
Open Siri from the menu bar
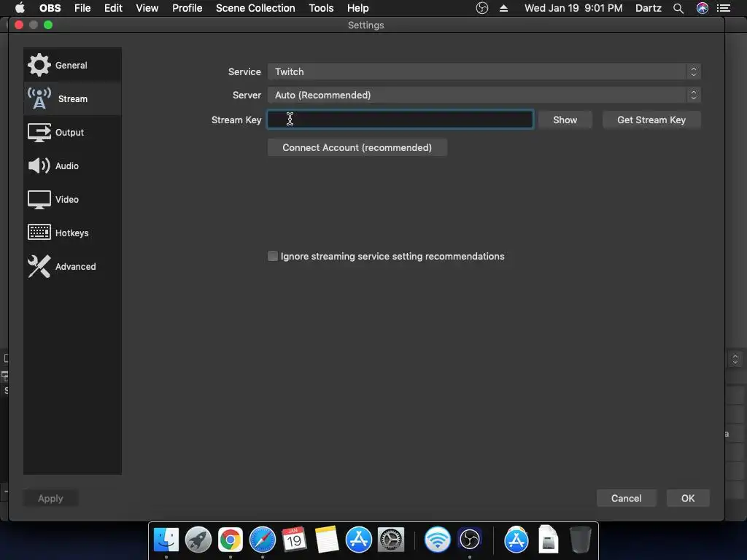coord(703,8)
